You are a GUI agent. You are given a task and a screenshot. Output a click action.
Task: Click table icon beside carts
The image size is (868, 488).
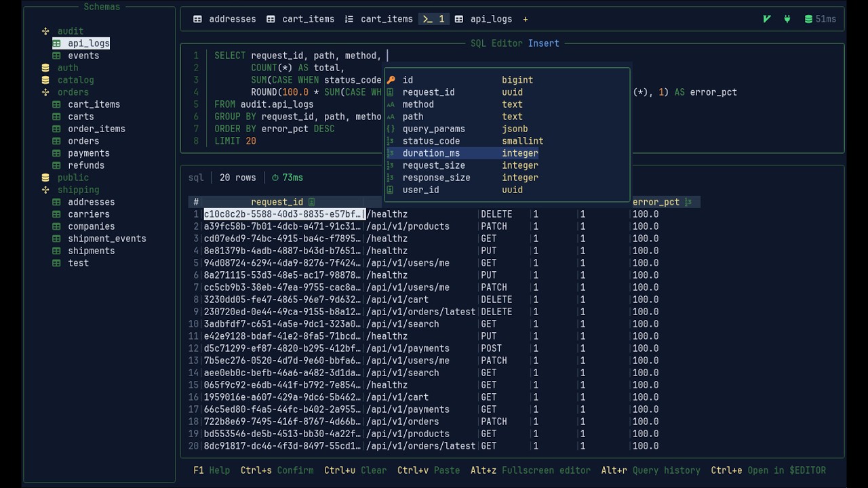(57, 117)
